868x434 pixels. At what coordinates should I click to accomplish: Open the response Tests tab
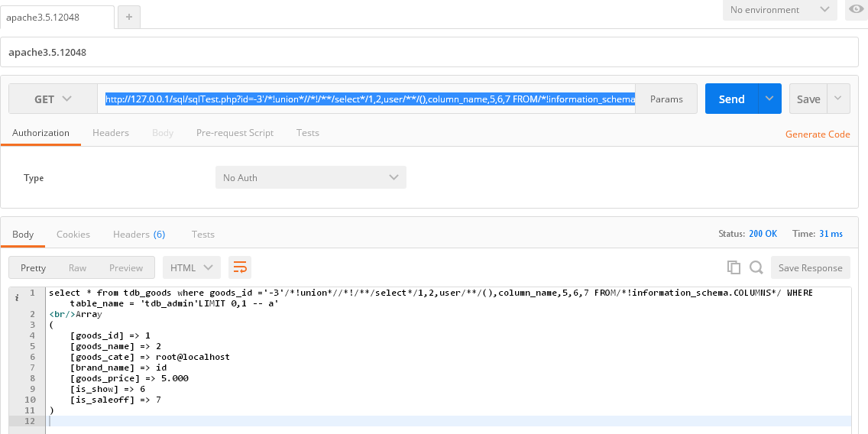[202, 234]
